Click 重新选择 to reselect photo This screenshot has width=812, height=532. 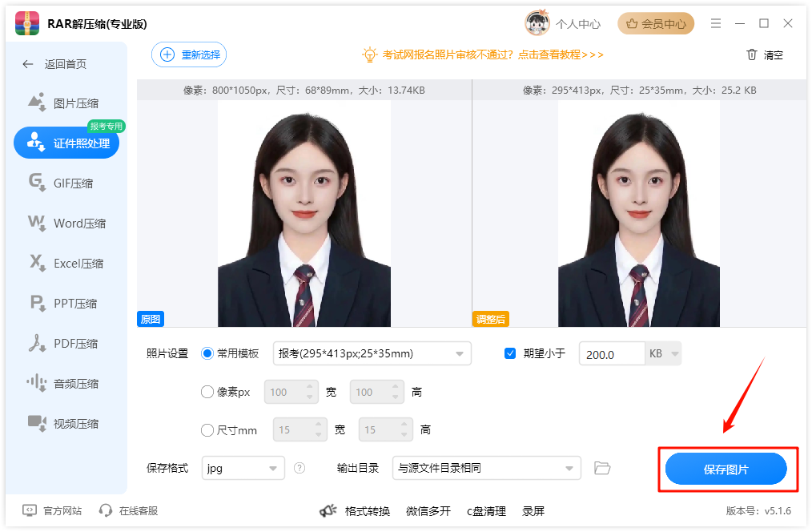coord(189,54)
